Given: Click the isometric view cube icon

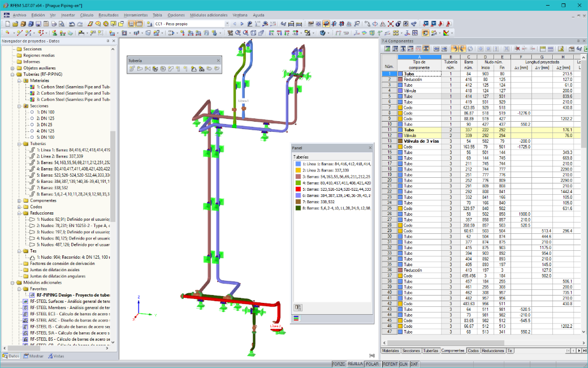Looking at the screenshot, I should (253, 33).
